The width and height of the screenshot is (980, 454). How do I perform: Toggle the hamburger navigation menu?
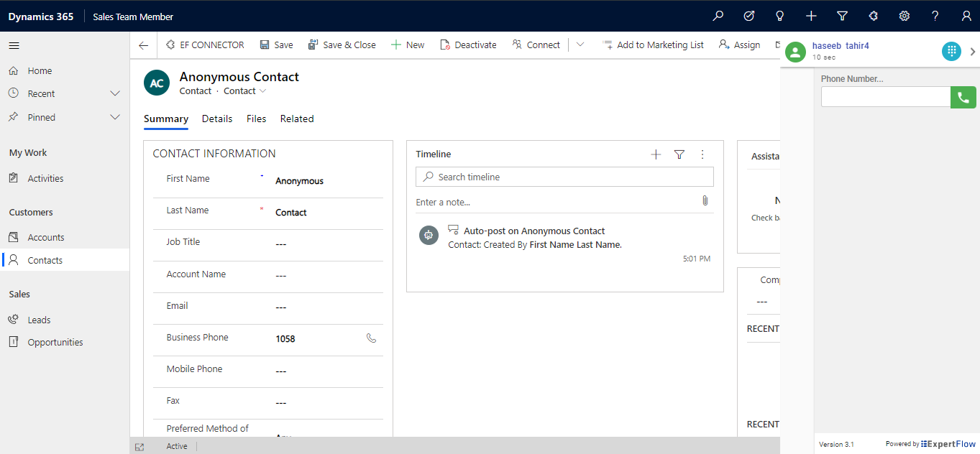14,45
